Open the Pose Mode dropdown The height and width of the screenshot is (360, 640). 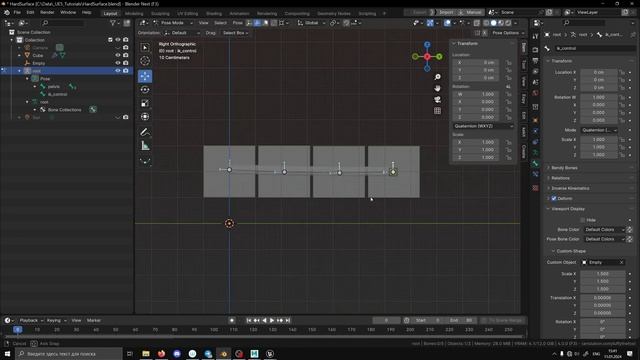(x=172, y=23)
